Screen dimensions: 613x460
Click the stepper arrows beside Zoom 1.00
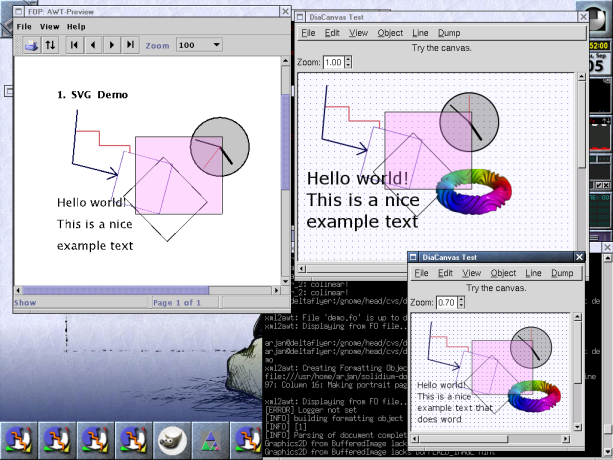tap(349, 62)
